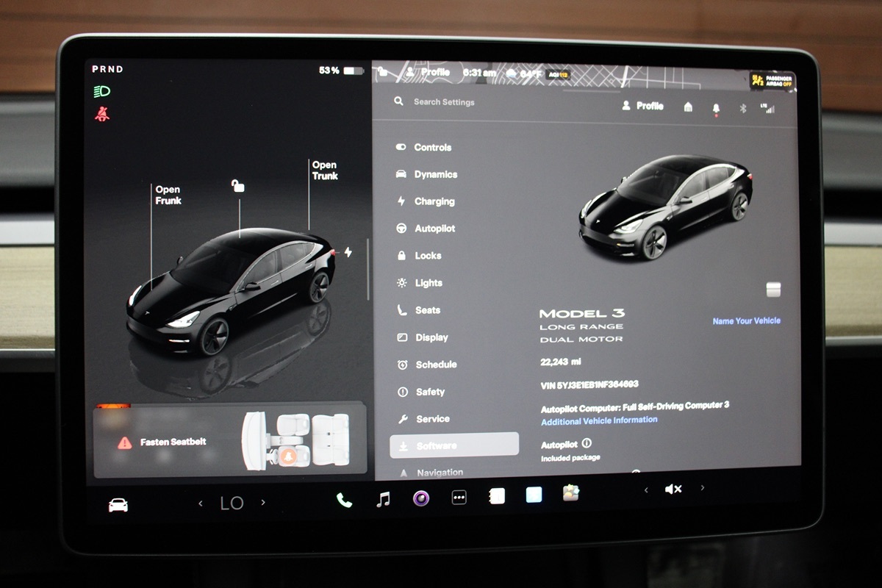Toggle the headlights indicator icon
The image size is (882, 588).
[x=101, y=92]
